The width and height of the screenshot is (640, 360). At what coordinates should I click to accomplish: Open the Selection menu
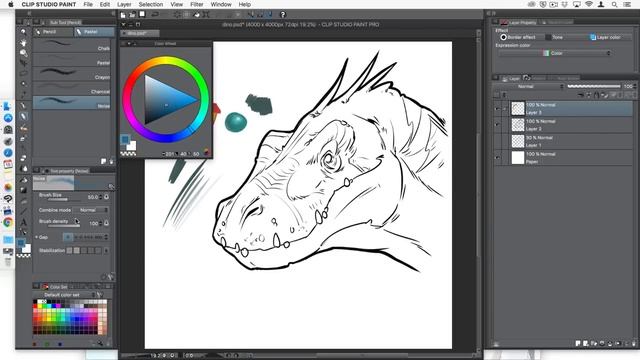coord(151,4)
